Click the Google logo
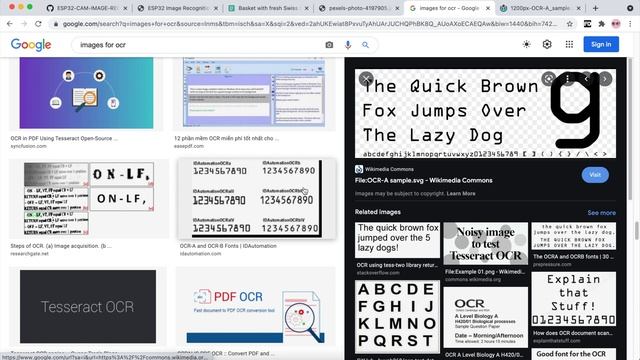This screenshot has width=640, height=360. [31, 44]
